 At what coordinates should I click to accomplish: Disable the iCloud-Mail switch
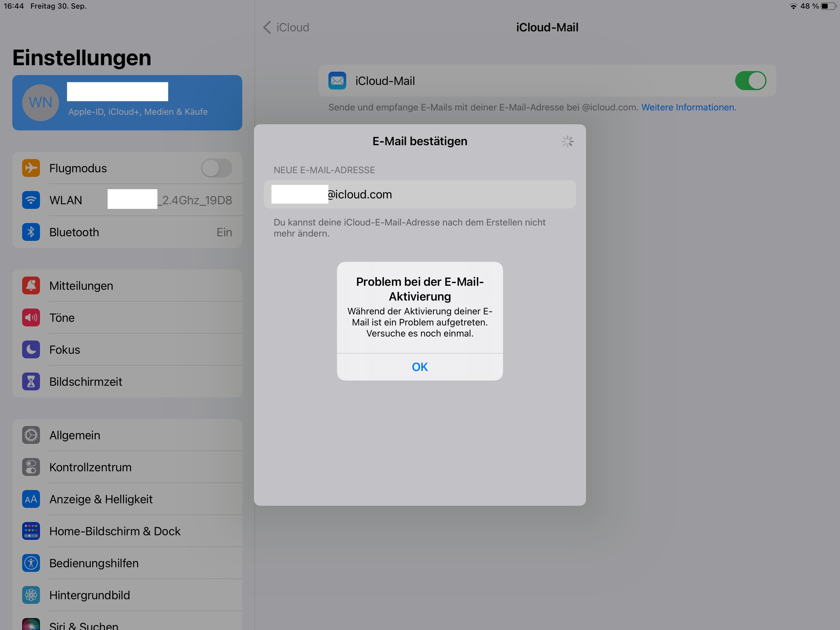pyautogui.click(x=751, y=81)
